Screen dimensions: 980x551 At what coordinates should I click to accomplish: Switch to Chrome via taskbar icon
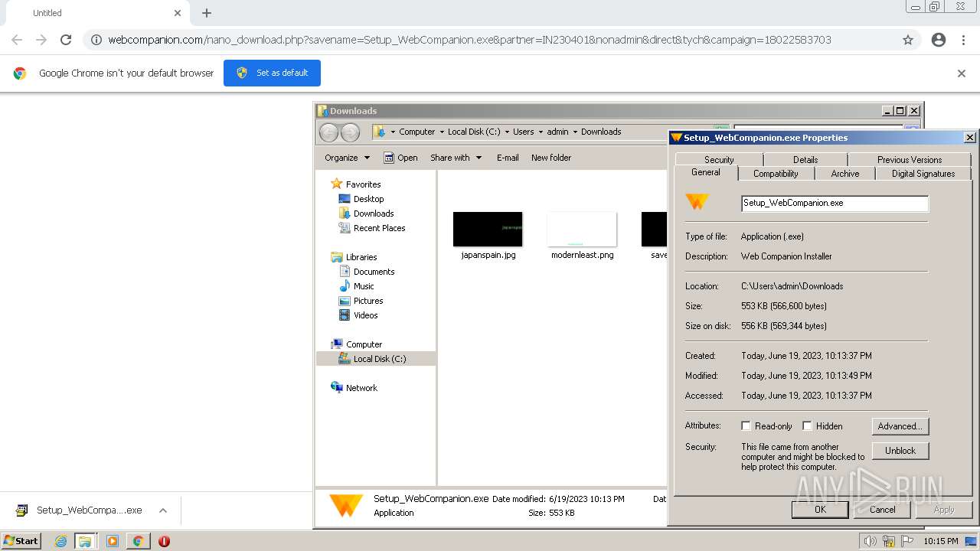(x=138, y=541)
